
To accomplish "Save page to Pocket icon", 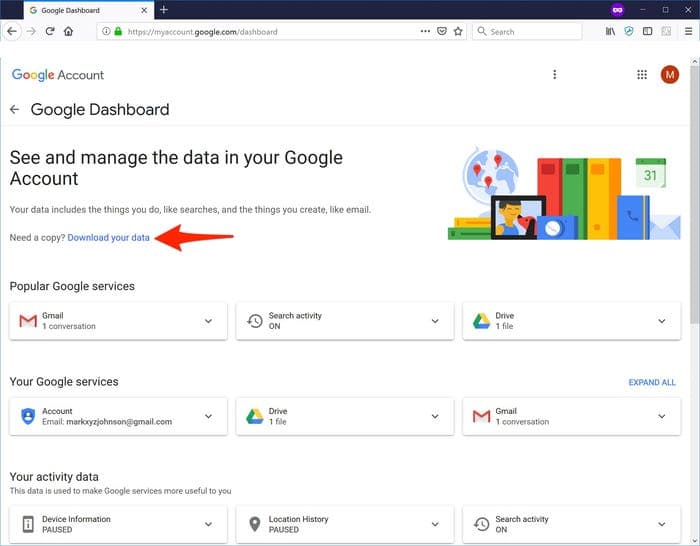I will click(442, 31).
